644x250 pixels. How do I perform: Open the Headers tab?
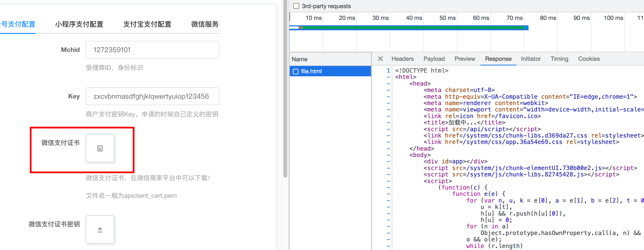click(x=402, y=59)
